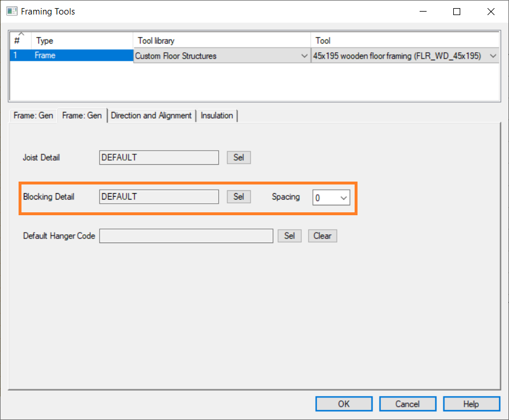Open the Custom Floor Structures library dropdown
The width and height of the screenshot is (509, 420).
pos(304,56)
